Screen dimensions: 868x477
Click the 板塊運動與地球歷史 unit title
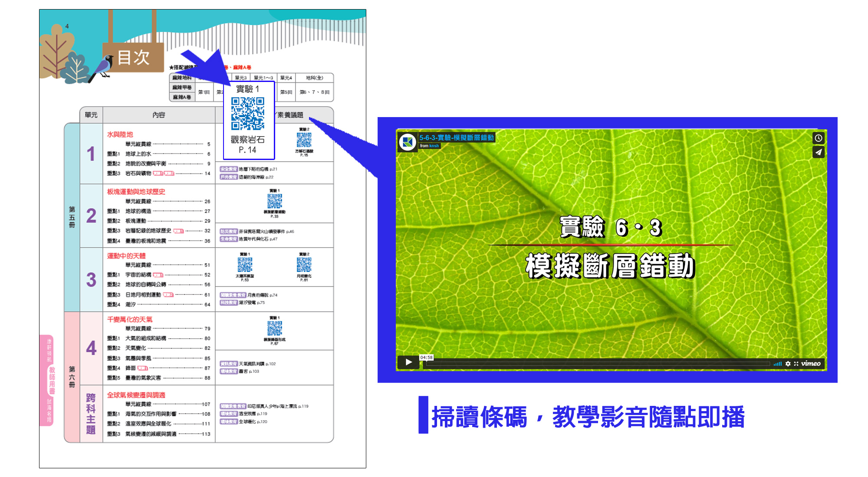click(x=136, y=192)
